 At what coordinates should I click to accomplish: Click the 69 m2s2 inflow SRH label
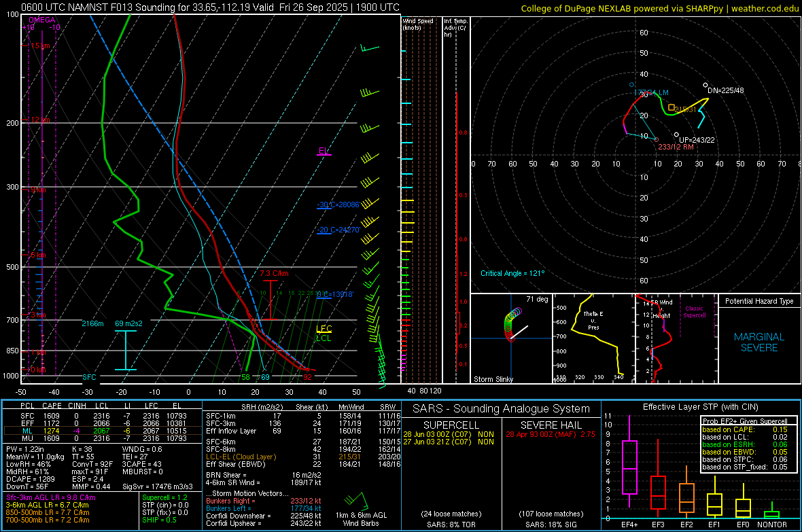[129, 323]
